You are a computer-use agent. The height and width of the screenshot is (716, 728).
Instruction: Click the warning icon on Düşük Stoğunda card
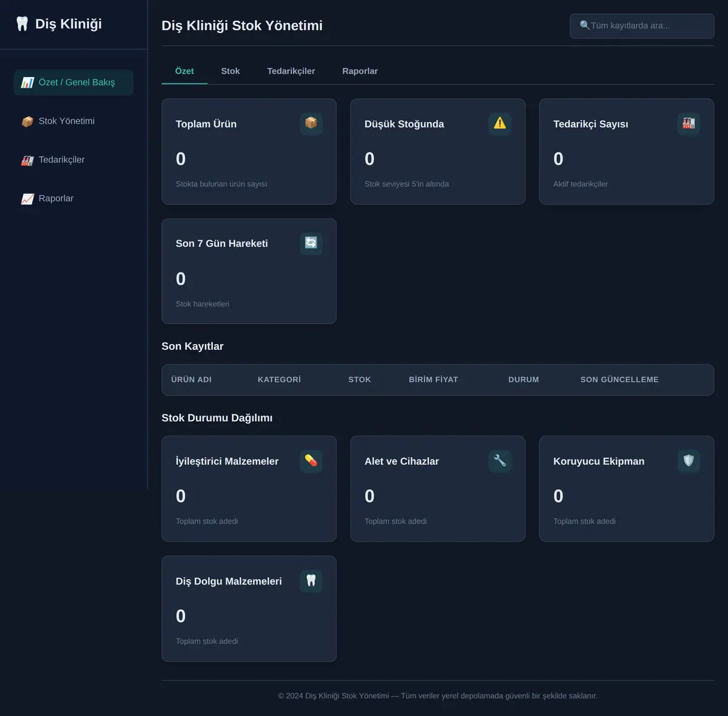click(500, 124)
